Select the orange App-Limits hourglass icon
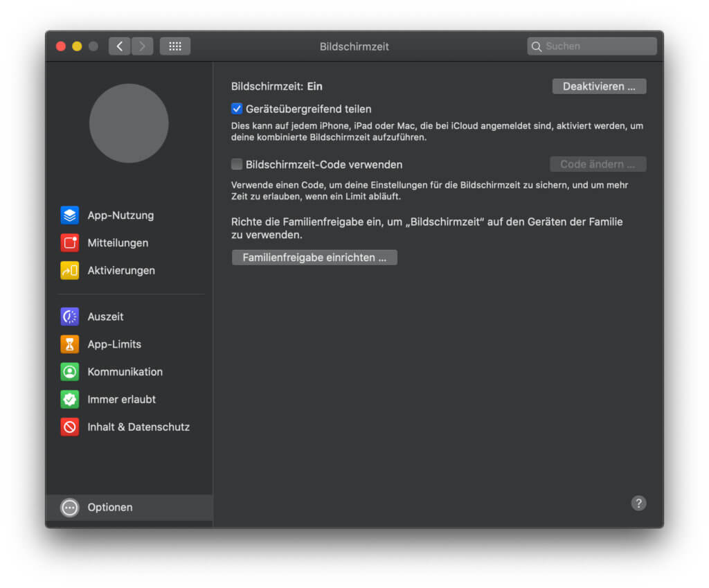This screenshot has height=588, width=709. click(69, 344)
